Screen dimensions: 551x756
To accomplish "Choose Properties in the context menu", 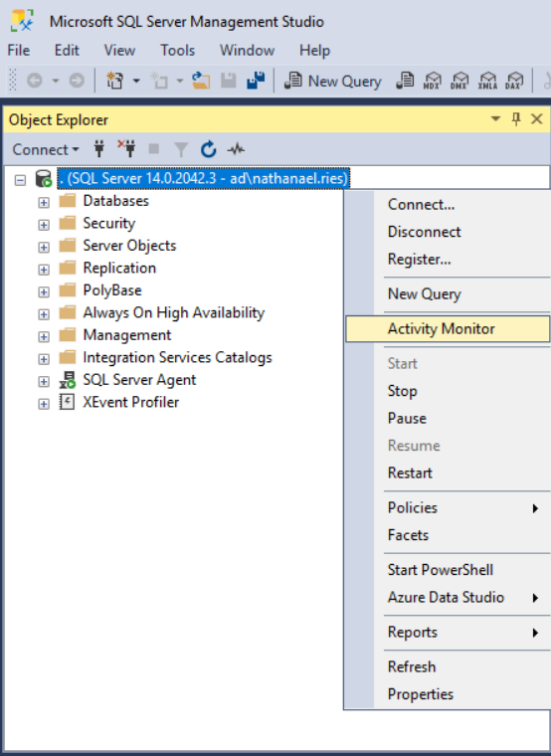I will point(448,694).
